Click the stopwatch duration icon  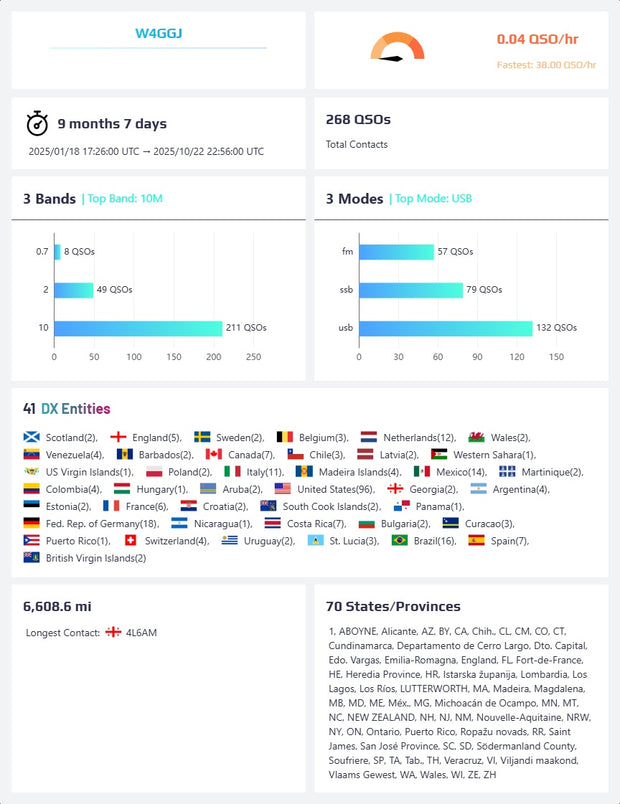[37, 124]
